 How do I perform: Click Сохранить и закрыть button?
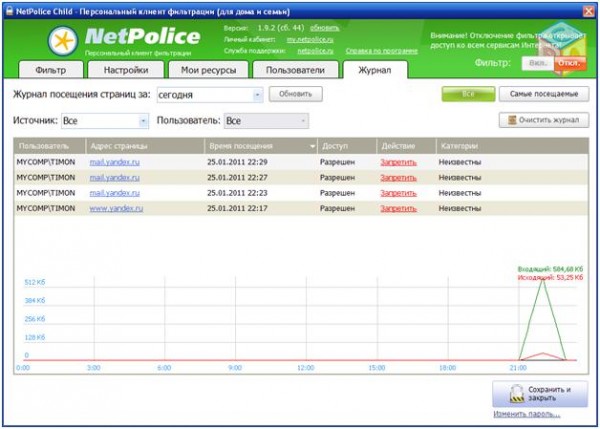tap(540, 394)
